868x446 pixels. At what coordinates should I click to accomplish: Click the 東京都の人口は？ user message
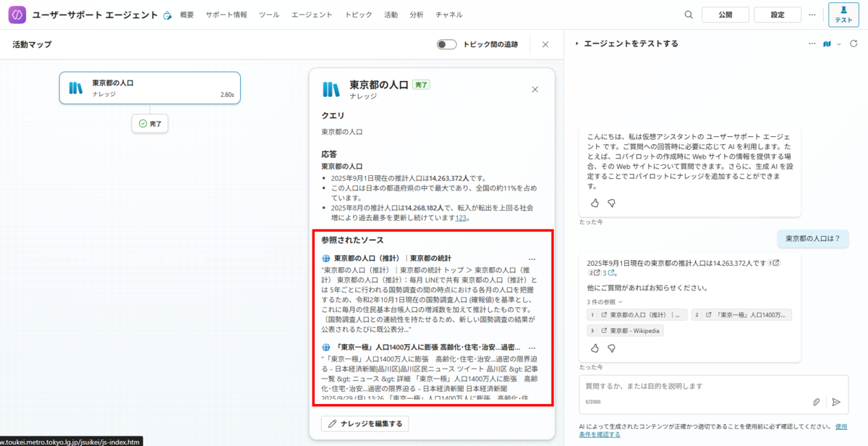[813, 238]
